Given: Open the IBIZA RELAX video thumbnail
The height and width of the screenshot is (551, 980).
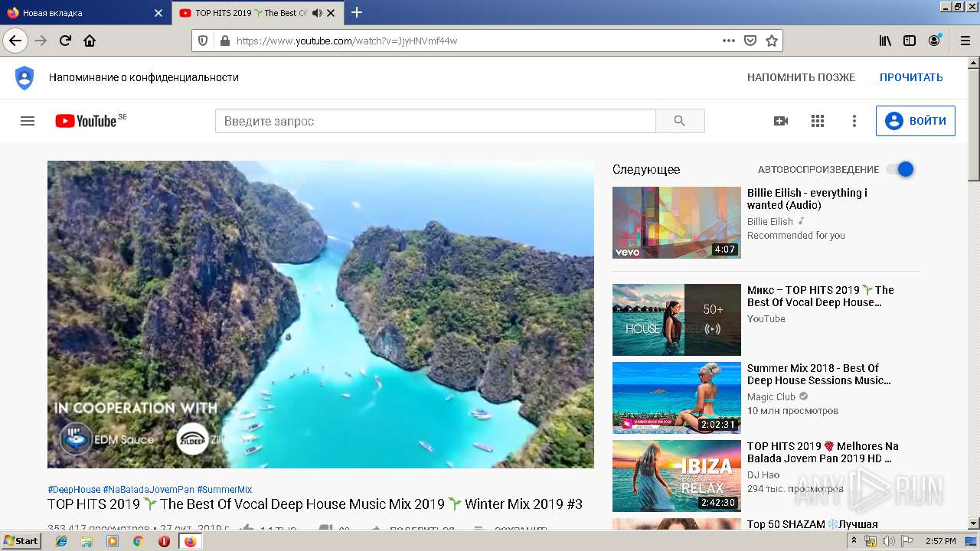Looking at the screenshot, I should click(677, 476).
